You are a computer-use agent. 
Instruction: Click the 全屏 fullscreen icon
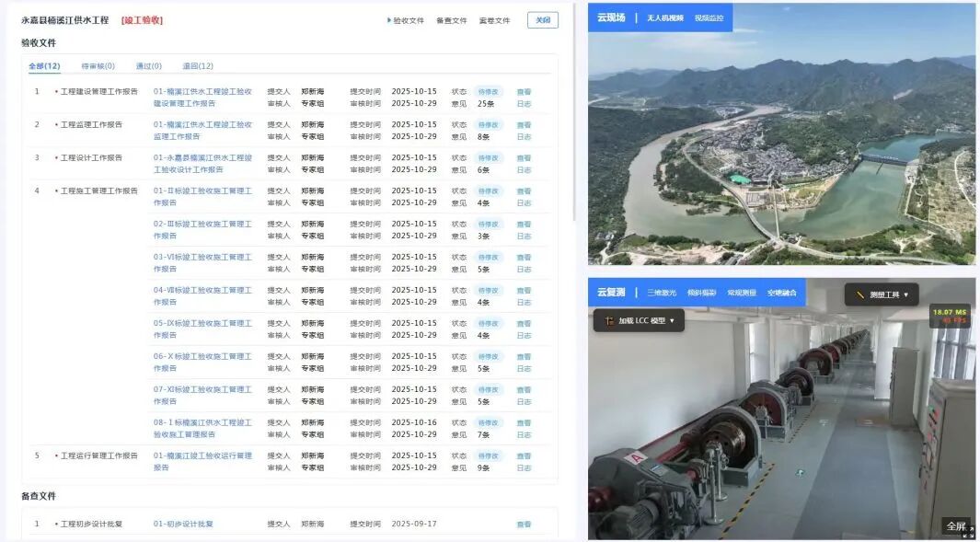(968, 532)
